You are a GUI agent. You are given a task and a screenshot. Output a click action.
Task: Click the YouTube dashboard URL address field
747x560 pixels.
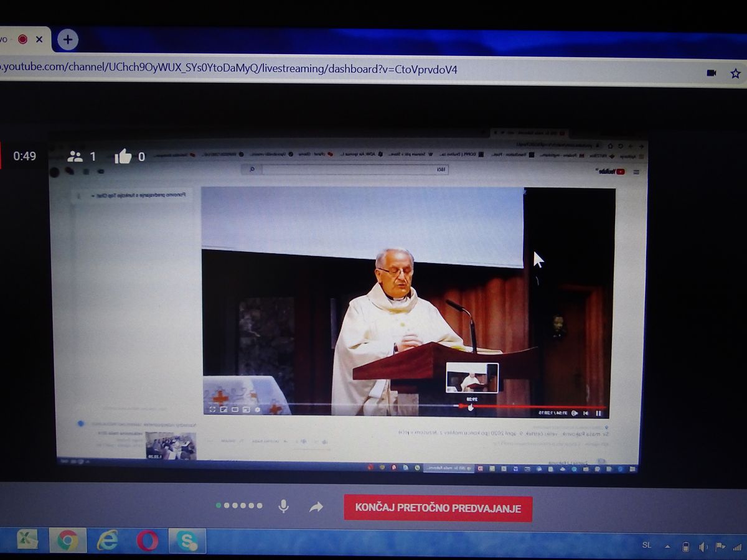click(x=249, y=69)
